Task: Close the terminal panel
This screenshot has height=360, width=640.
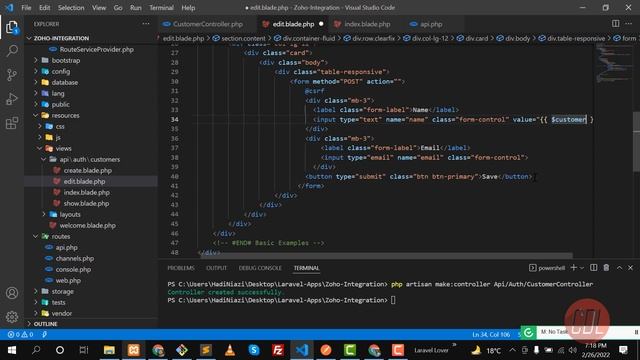Action: tap(631, 268)
